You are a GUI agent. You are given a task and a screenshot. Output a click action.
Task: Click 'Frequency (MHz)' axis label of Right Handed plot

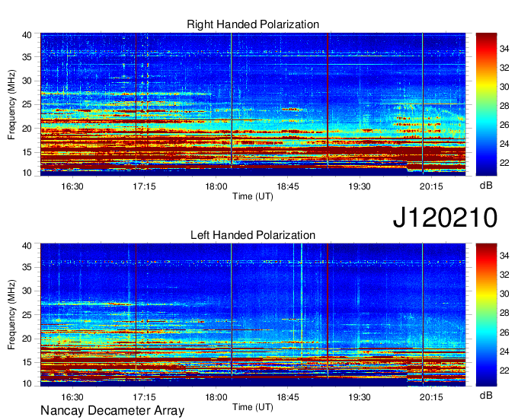[x=11, y=104]
